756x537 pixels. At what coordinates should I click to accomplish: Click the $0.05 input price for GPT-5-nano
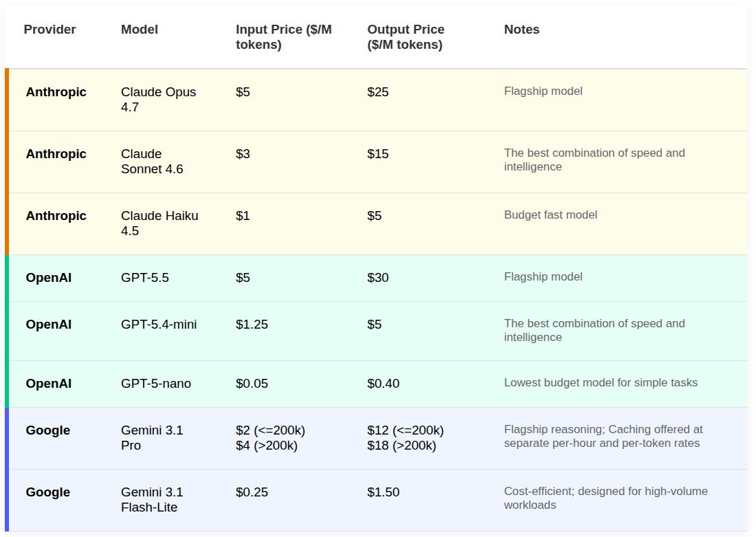click(252, 384)
